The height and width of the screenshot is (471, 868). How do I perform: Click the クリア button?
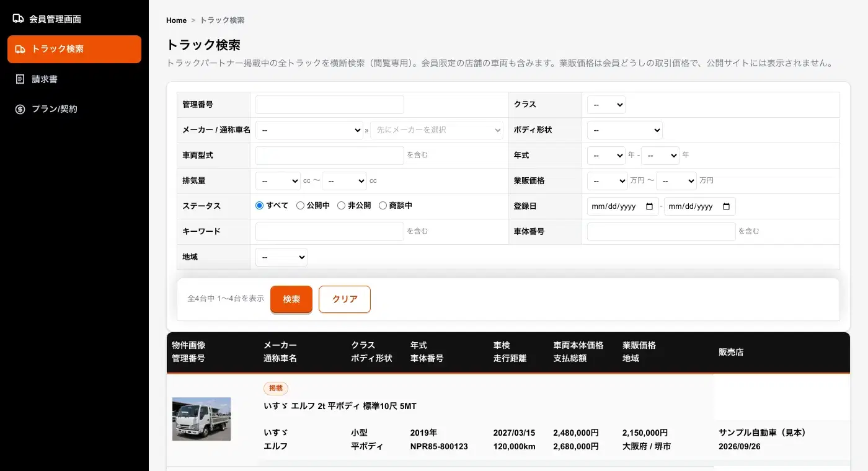click(345, 299)
